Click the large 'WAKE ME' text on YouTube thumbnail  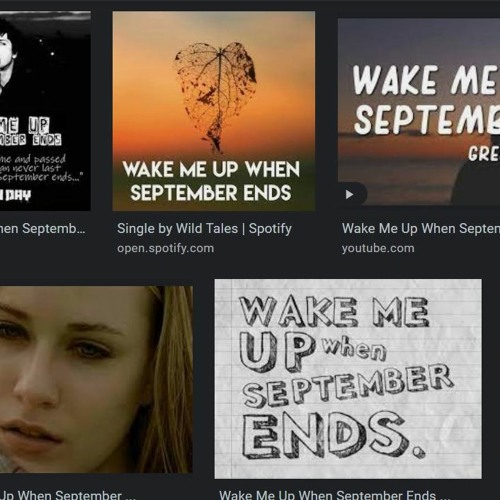point(427,79)
